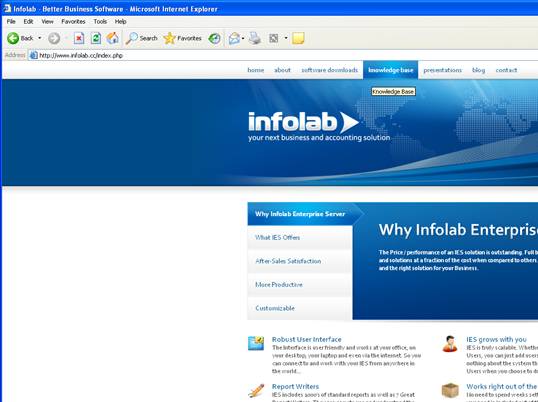Click the yellow note toolbar icon
Image resolution: width=538 pixels, height=402 pixels.
[298, 38]
